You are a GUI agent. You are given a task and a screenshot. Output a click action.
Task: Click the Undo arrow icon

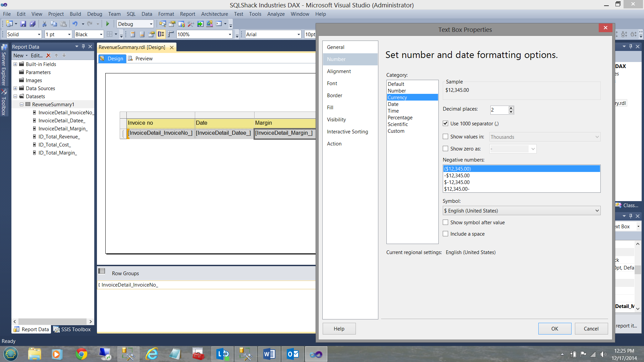click(x=75, y=24)
